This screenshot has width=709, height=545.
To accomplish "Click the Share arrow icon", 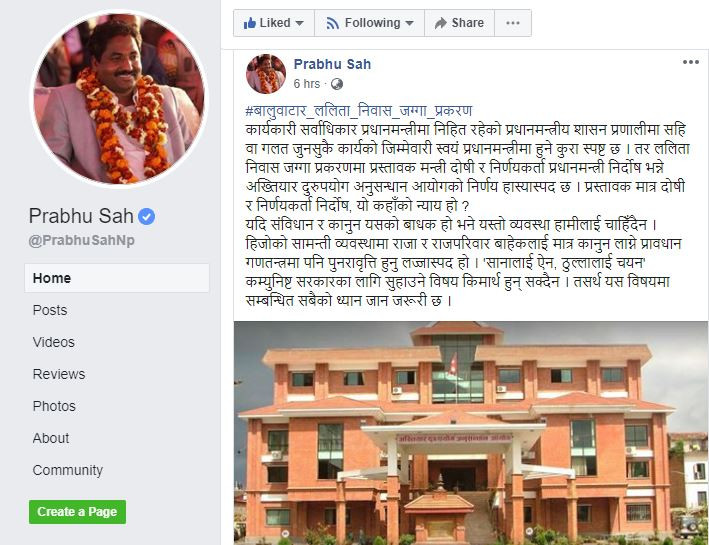I will click(x=440, y=23).
